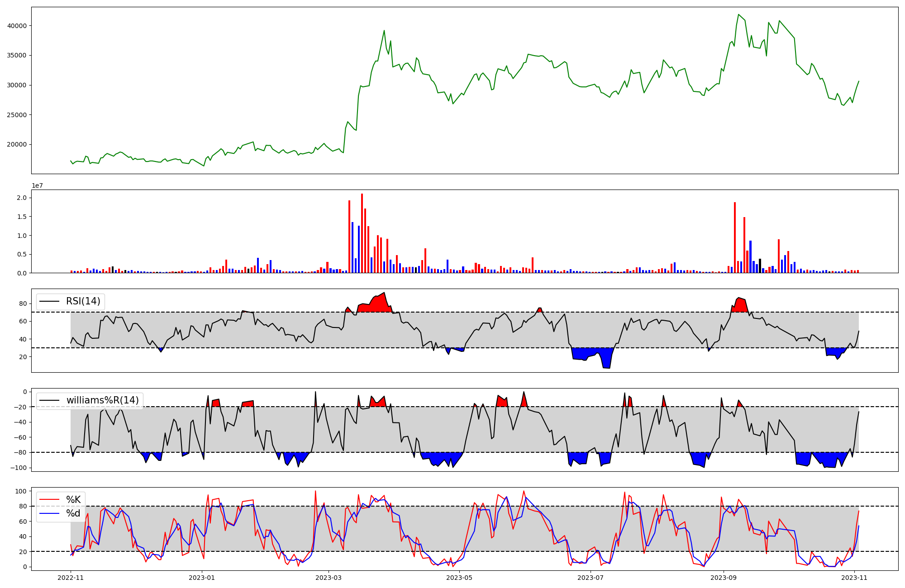Screen dimensions: 905x588
Task: Click the black RSI legend line sample
Action: click(50, 301)
